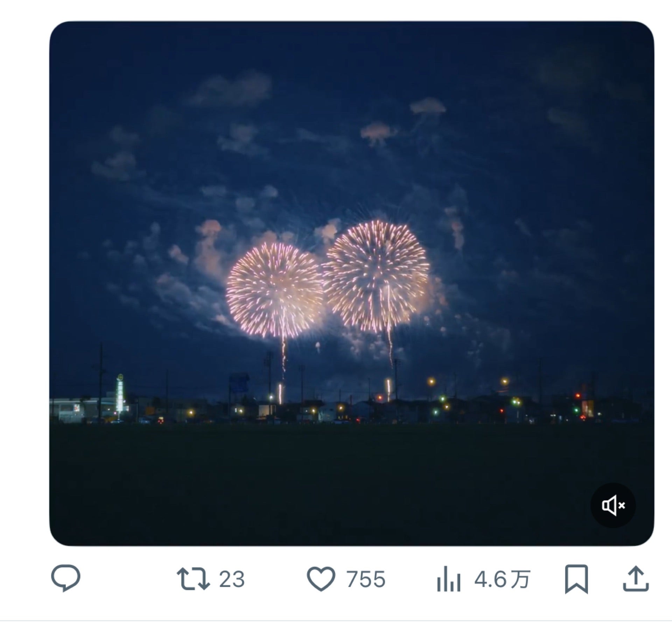Bookmark this fireworks post
This screenshot has height=623, width=672.
tap(576, 579)
